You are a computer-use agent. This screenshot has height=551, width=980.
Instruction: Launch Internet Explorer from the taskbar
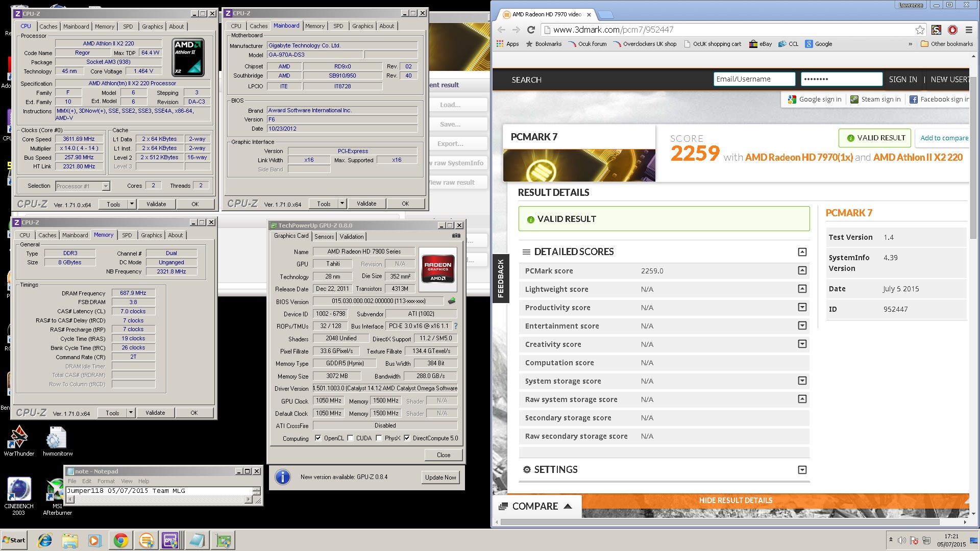[45, 540]
